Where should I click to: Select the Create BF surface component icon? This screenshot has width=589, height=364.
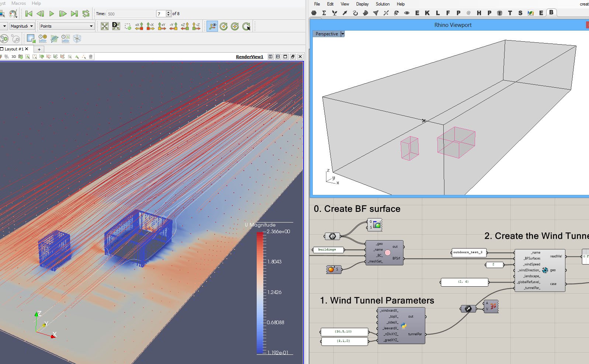[388, 253]
